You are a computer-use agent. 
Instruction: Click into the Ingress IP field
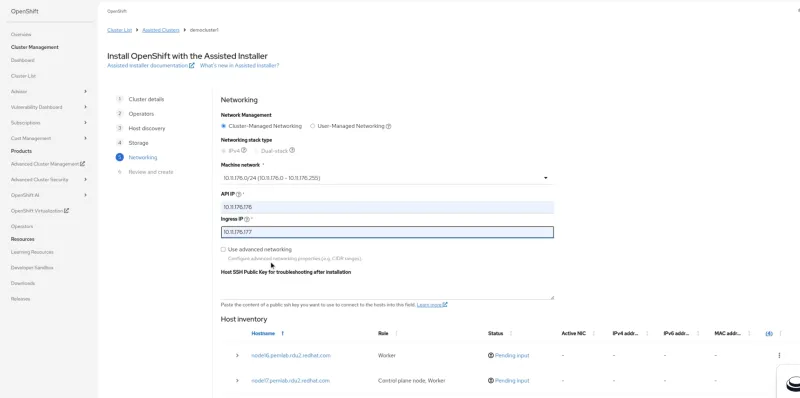387,232
